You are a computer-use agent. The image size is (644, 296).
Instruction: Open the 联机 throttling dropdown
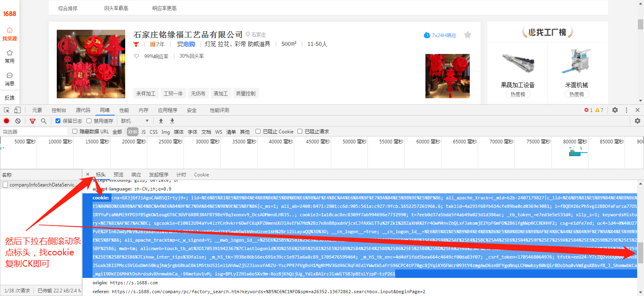pyautogui.click(x=135, y=121)
